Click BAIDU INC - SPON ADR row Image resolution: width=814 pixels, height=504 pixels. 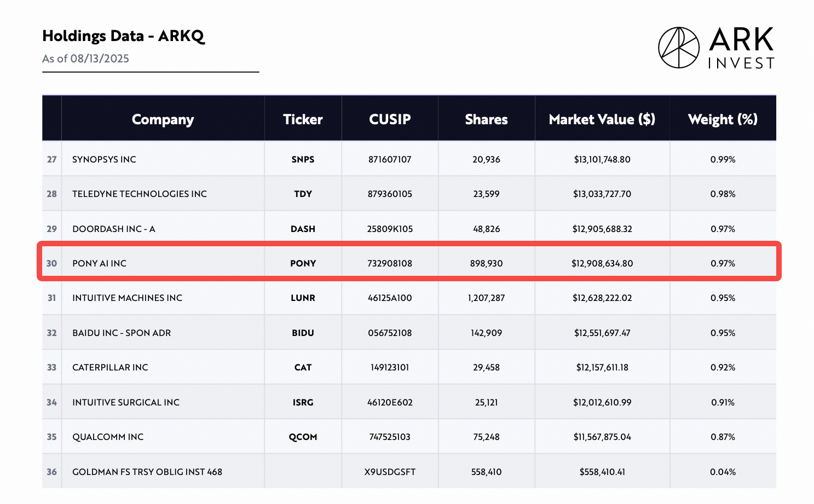pyautogui.click(x=122, y=333)
